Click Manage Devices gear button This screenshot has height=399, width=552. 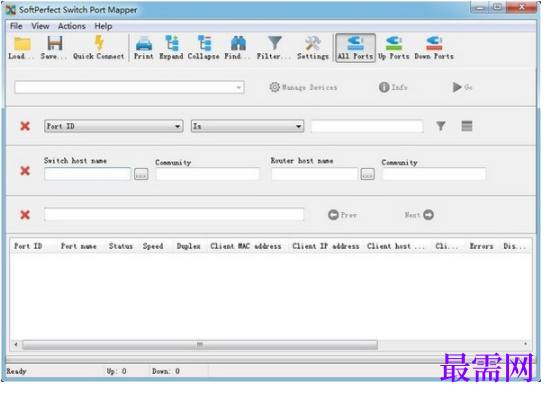303,87
